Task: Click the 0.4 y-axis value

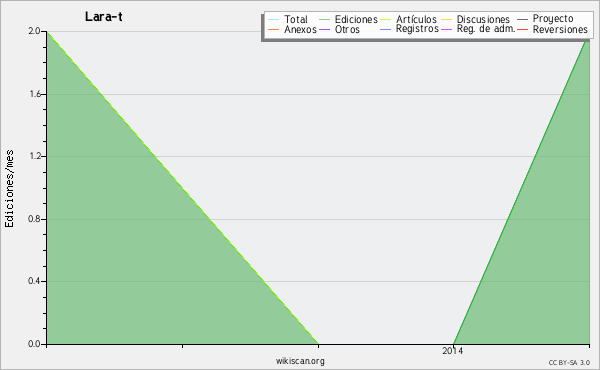Action: point(34,281)
